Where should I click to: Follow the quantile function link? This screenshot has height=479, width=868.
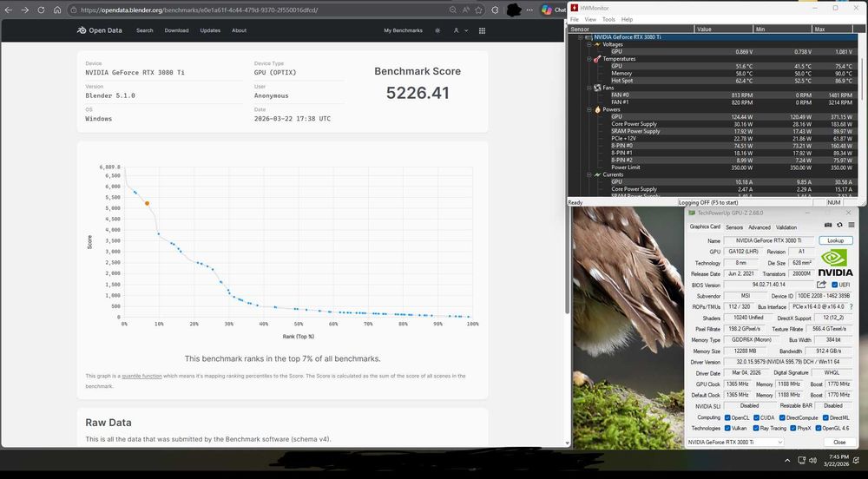click(x=141, y=376)
